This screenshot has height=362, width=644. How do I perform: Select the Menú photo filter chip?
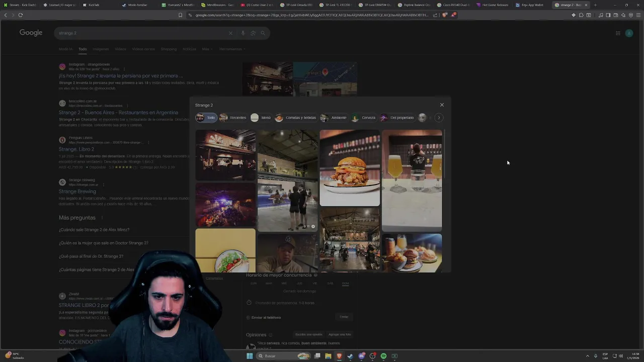point(261,118)
